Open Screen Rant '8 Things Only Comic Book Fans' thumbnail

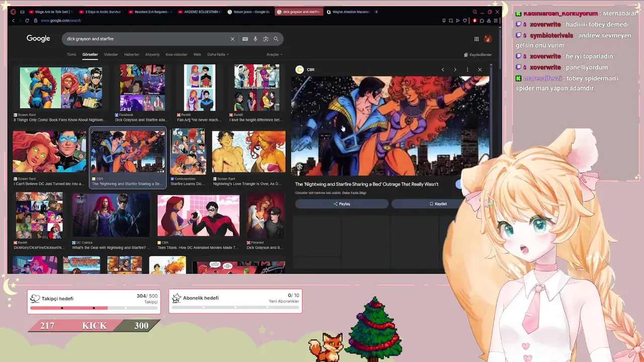tap(60, 87)
